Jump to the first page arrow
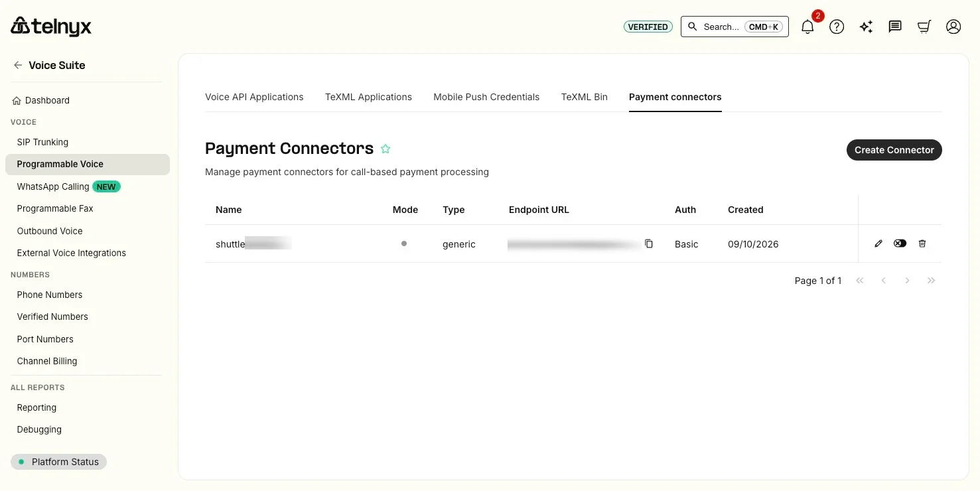Image resolution: width=980 pixels, height=491 pixels. [x=860, y=281]
